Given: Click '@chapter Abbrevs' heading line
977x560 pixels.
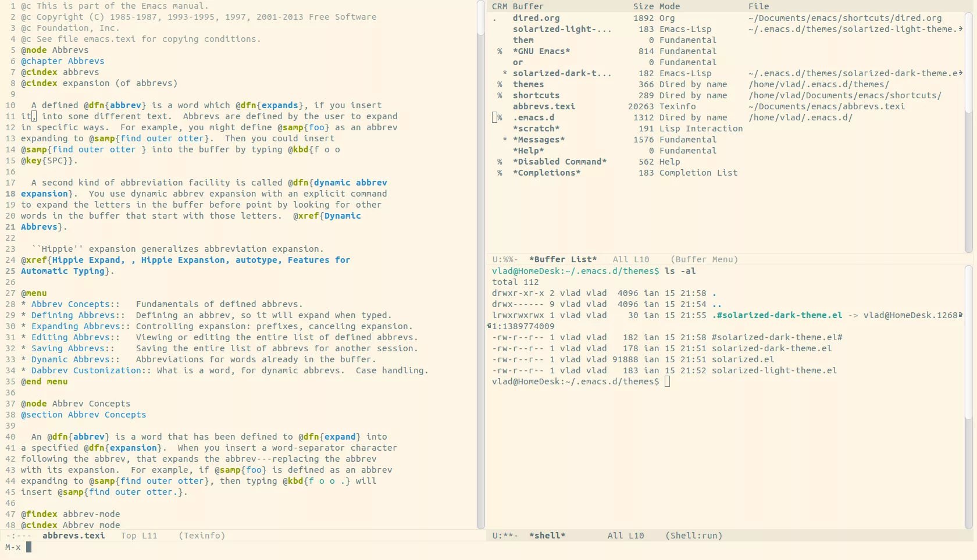Looking at the screenshot, I should coord(63,61).
